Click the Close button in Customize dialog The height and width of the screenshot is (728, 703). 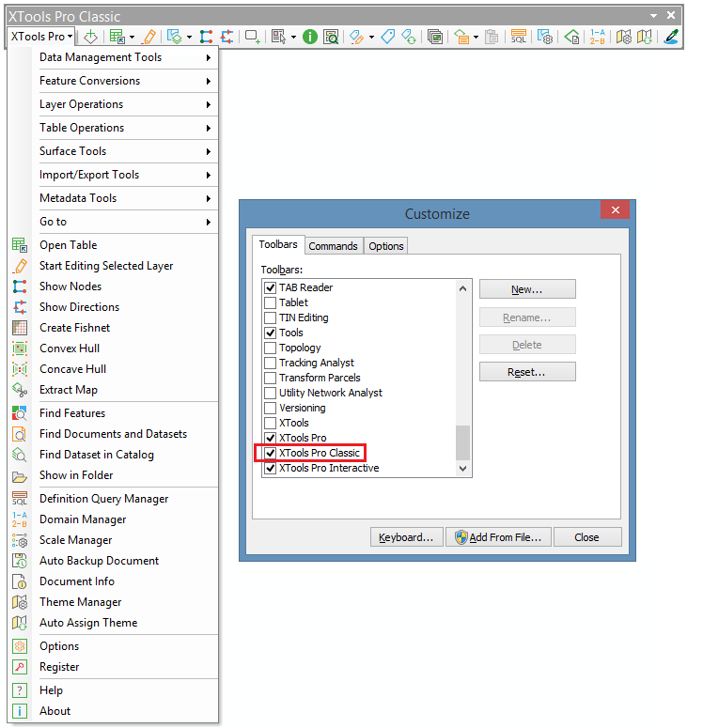pos(587,537)
